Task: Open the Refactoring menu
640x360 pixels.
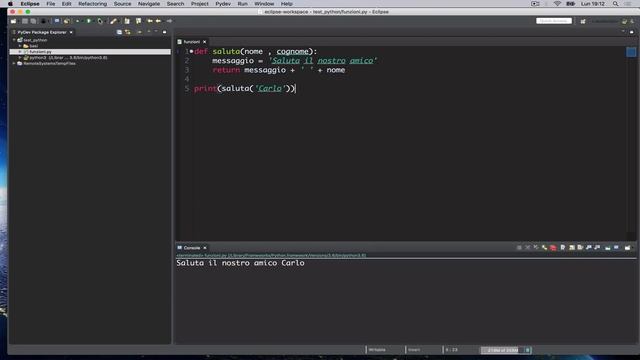Action: (x=93, y=4)
